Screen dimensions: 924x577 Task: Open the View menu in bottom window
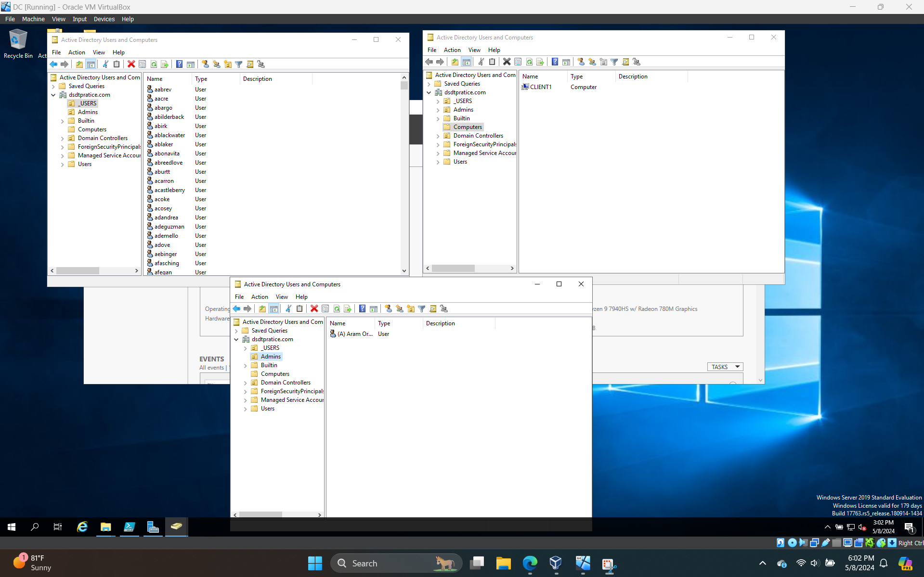tap(282, 296)
